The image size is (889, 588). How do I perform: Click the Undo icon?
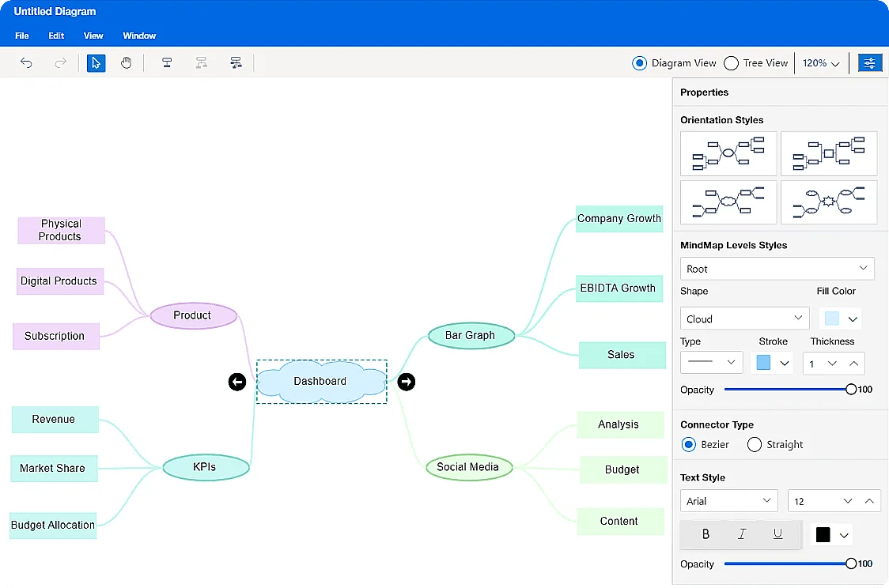25,62
